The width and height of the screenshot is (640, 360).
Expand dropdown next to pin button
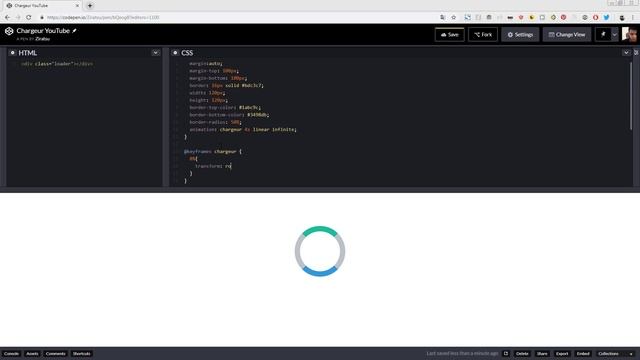(614, 35)
